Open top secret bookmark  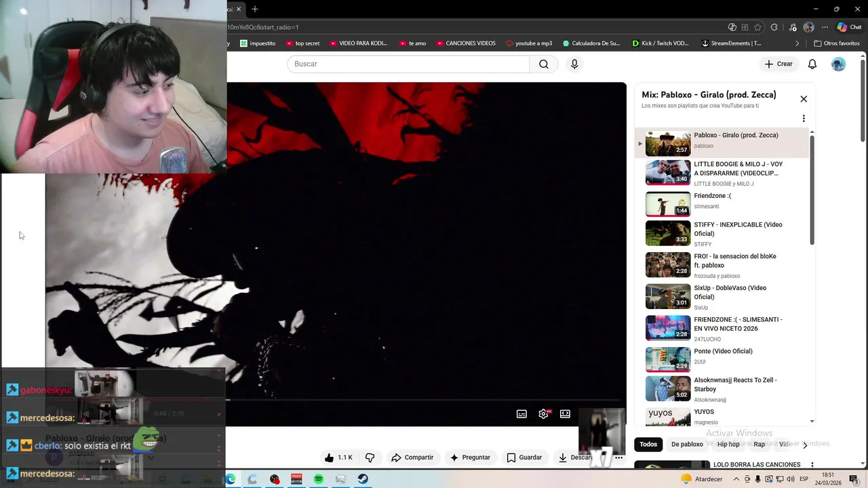pyautogui.click(x=302, y=43)
